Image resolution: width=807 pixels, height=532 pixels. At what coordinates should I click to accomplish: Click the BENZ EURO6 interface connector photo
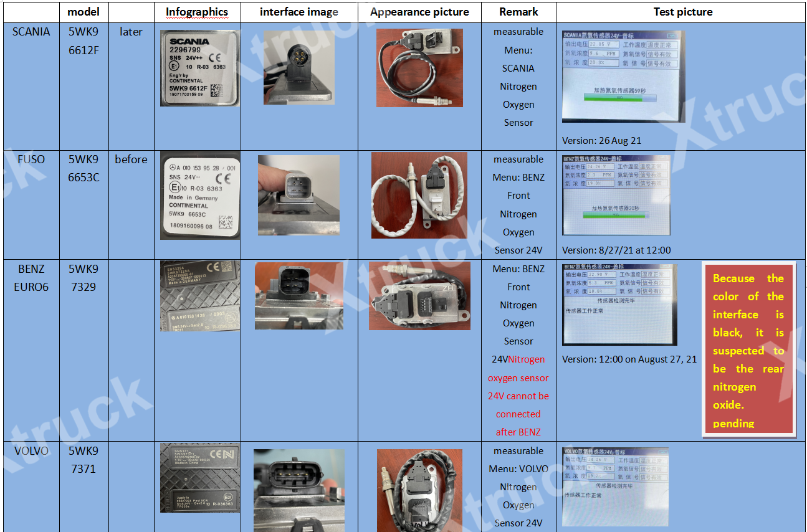pyautogui.click(x=298, y=295)
